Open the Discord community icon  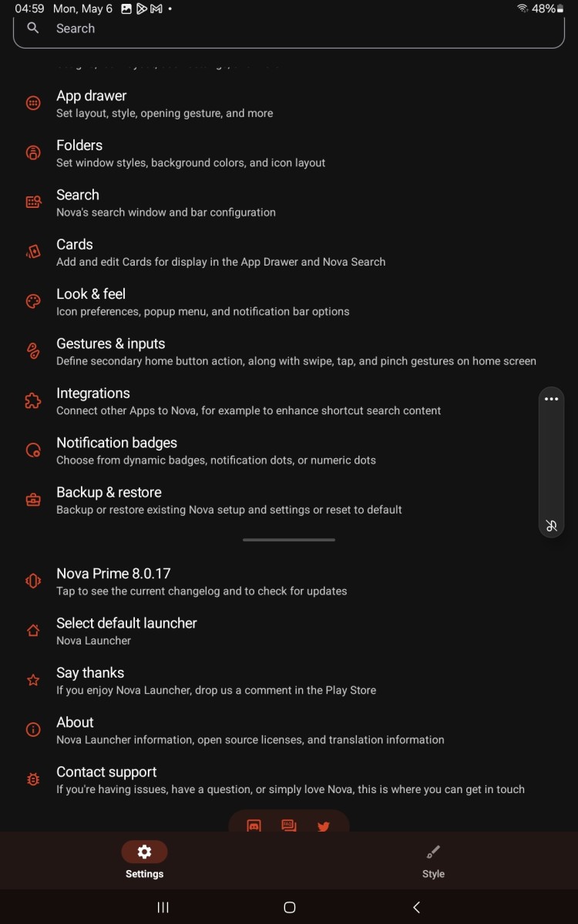click(x=254, y=826)
